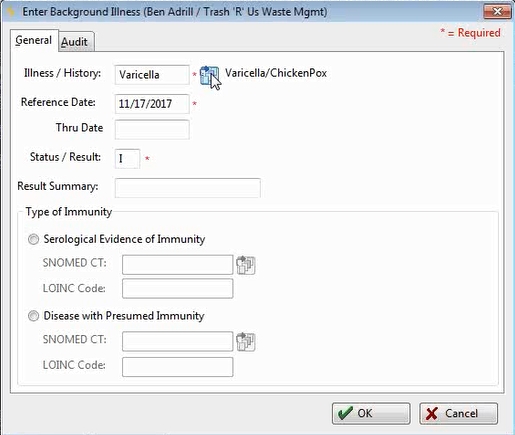Click the LOINC Code field under Serological Evidence
Viewport: 515px width, 435px height.
click(178, 289)
